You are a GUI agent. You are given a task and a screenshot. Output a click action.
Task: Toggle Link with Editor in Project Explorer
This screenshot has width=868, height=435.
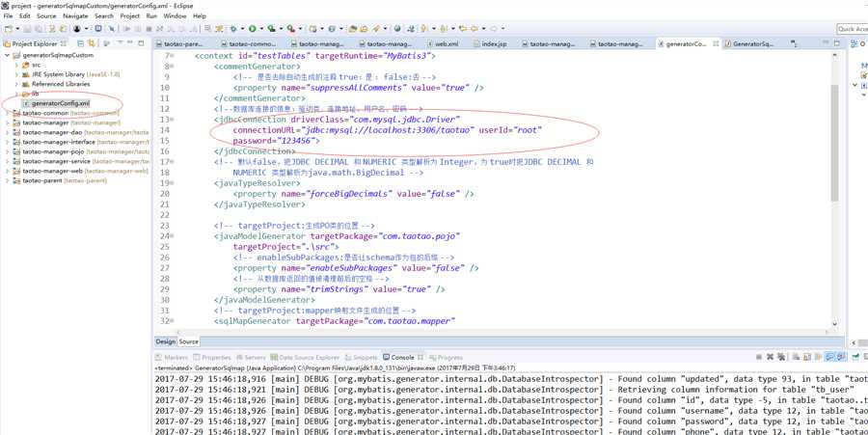pyautogui.click(x=91, y=43)
